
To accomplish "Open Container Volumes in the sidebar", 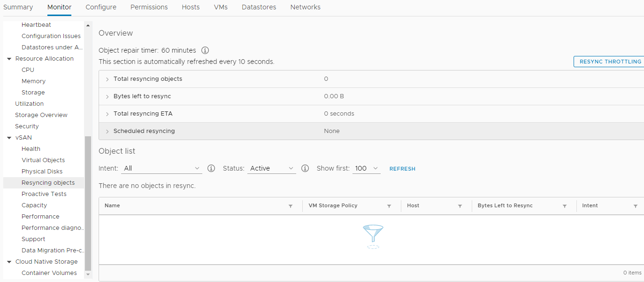I will coord(49,273).
